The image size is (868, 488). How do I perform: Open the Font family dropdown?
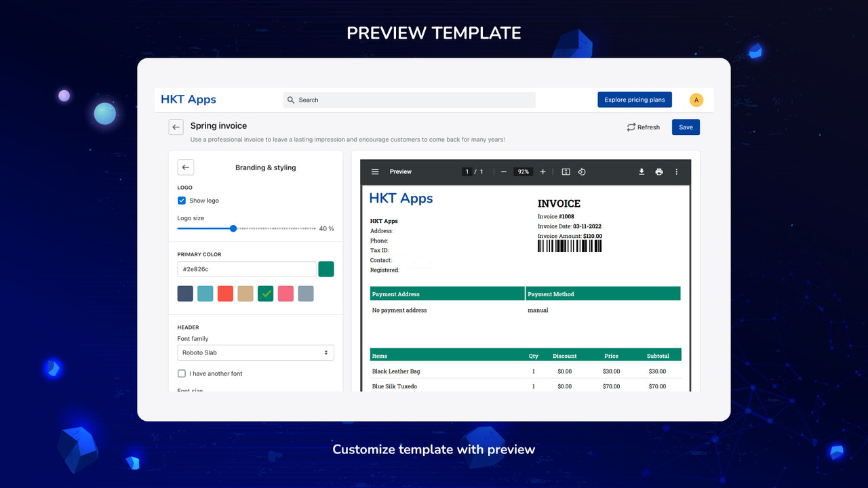(x=255, y=352)
